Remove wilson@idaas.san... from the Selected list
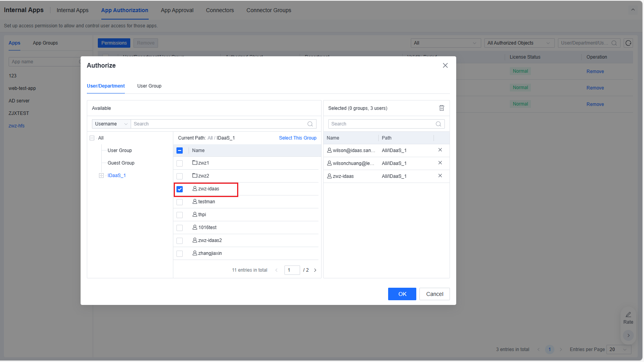Image resolution: width=644 pixels, height=362 pixels. click(440, 150)
